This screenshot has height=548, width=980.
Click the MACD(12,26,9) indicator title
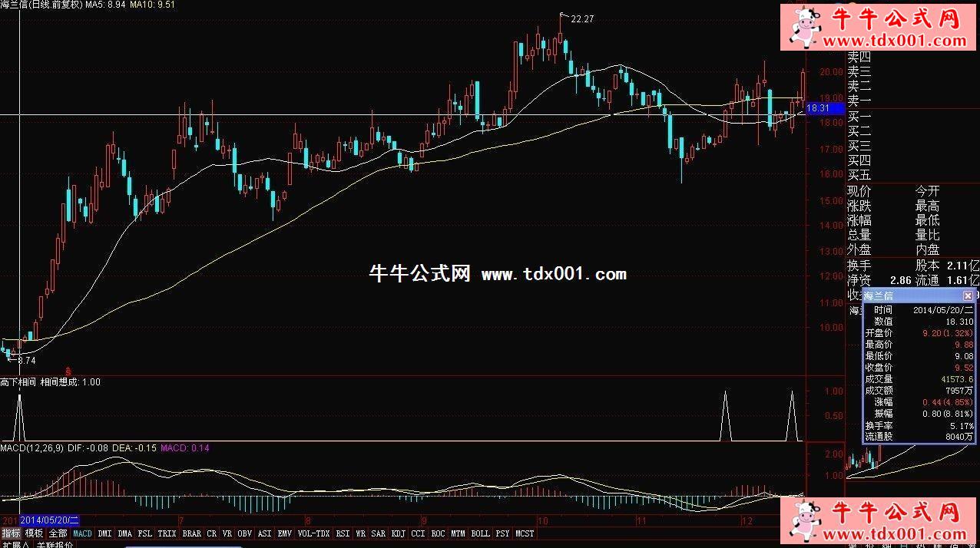click(x=31, y=447)
